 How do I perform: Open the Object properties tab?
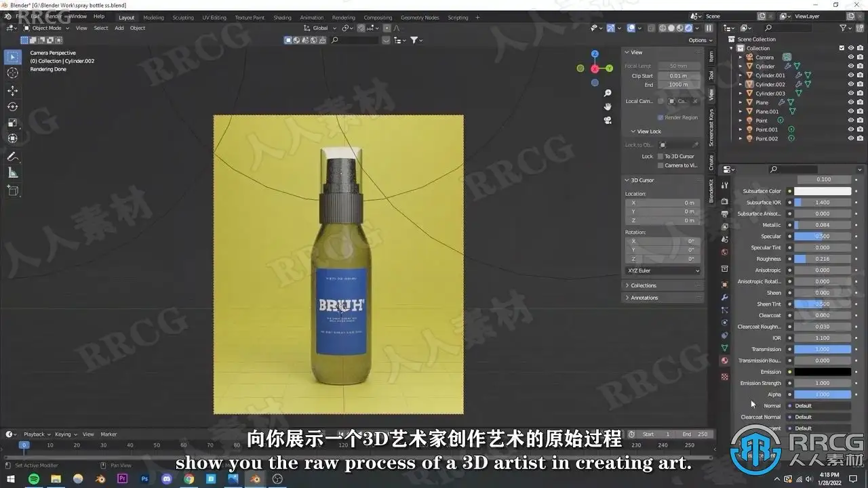coord(724,284)
